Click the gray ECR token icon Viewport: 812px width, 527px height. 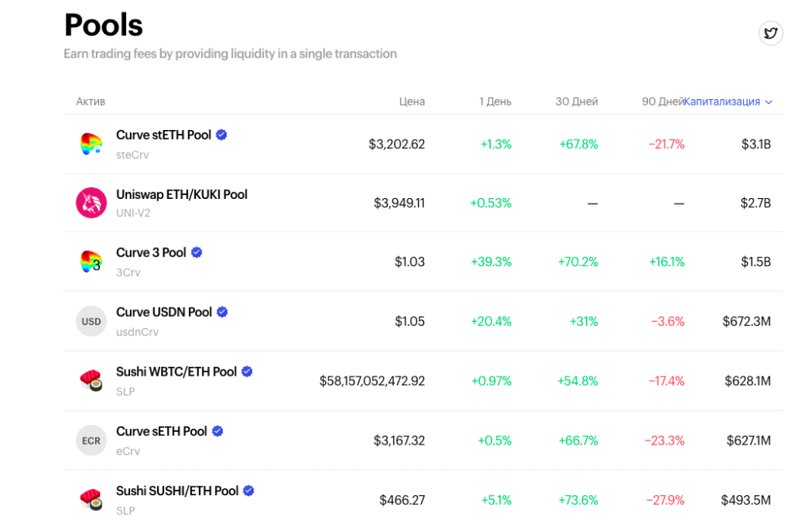click(x=91, y=441)
